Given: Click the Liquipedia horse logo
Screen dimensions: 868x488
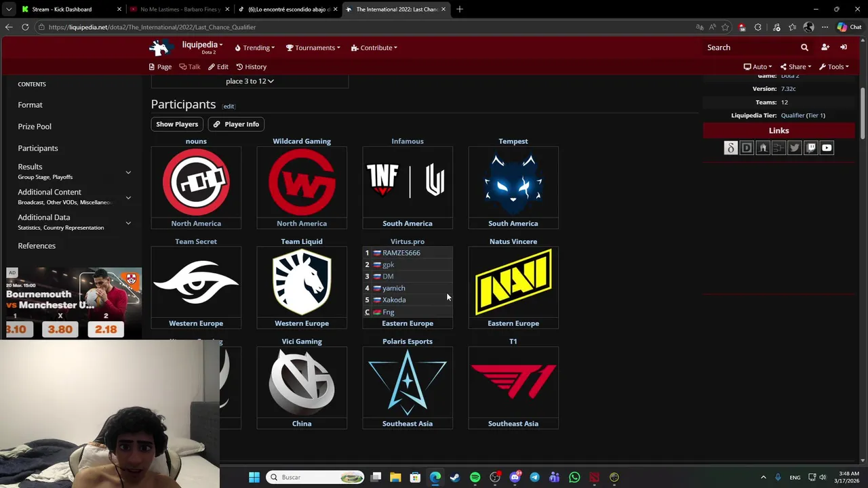Looking at the screenshot, I should (160, 47).
